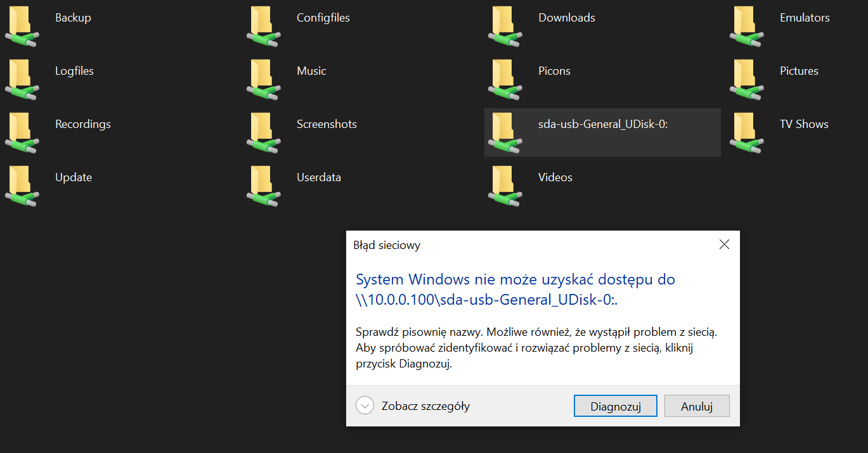Close the Błąd sieciowy dialog
This screenshot has width=868, height=453.
coord(724,245)
